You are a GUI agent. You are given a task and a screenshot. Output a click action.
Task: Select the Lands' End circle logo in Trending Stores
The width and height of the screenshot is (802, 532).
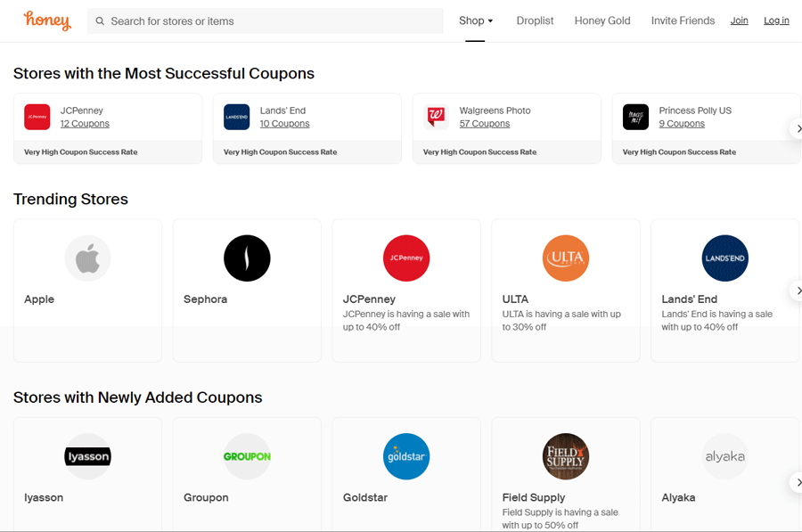click(x=725, y=258)
